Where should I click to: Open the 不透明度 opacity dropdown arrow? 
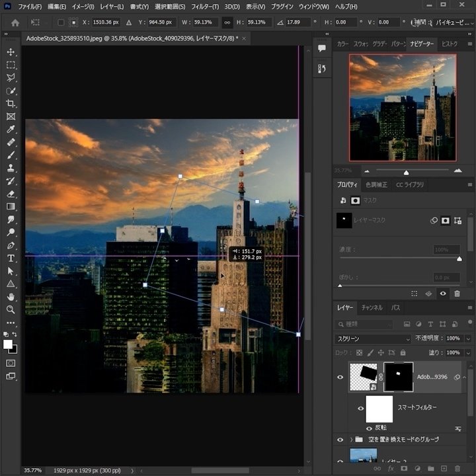[468, 338]
